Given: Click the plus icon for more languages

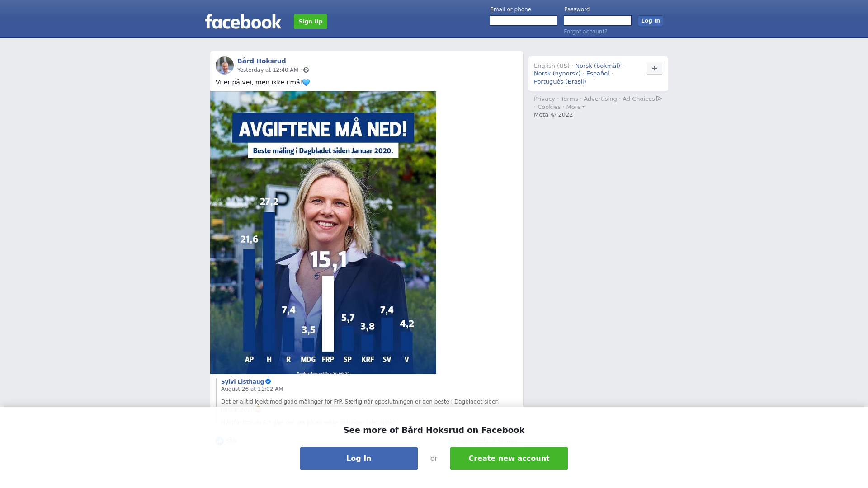Looking at the screenshot, I should (x=654, y=68).
